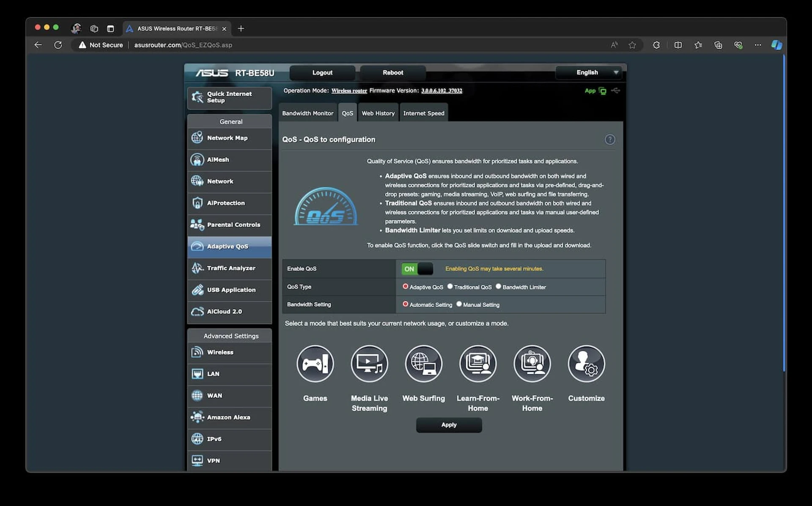Image resolution: width=812 pixels, height=506 pixels.
Task: Switch to Bandwidth Monitor tab
Action: point(307,113)
